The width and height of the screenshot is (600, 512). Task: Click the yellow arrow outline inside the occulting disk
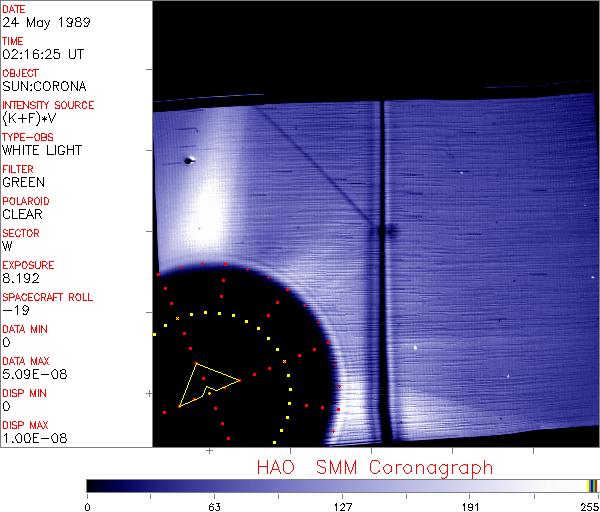[205, 385]
